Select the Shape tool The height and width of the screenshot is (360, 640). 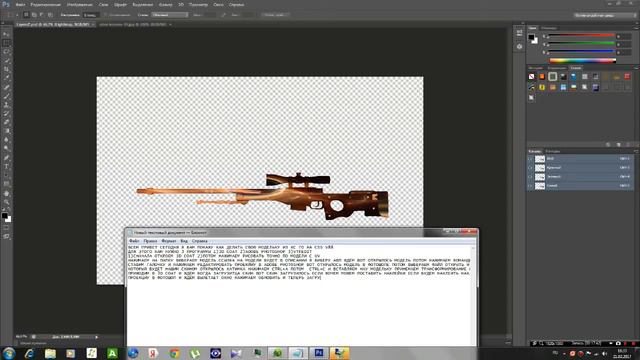click(6, 184)
